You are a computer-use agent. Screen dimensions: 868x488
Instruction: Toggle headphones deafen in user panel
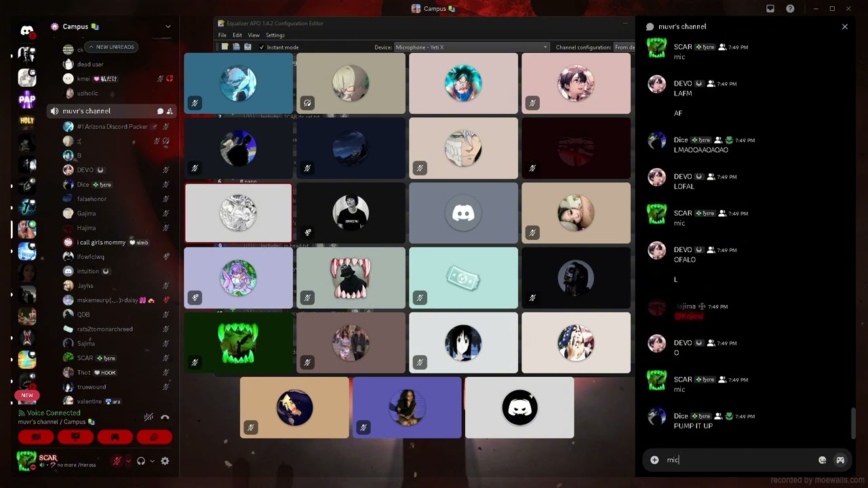coord(141,461)
